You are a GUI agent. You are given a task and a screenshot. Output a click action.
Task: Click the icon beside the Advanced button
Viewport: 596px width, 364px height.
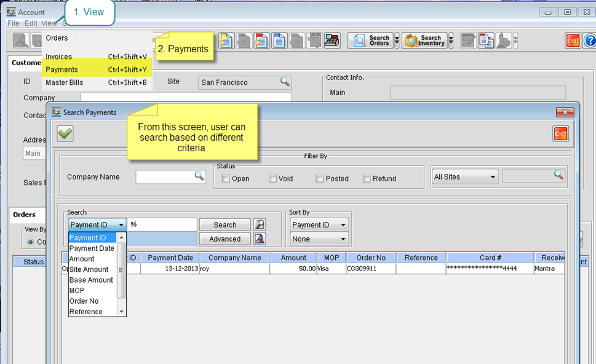tap(260, 239)
